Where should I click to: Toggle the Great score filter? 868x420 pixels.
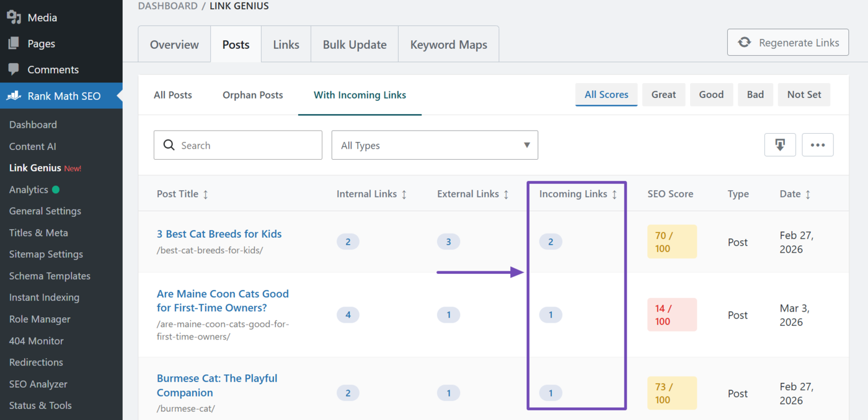[663, 94]
